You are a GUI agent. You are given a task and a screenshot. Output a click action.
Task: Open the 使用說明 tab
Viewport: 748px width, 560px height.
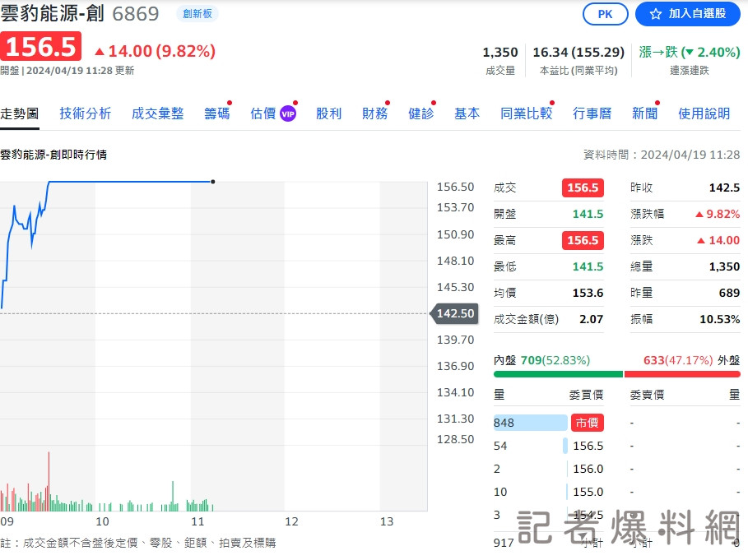704,113
